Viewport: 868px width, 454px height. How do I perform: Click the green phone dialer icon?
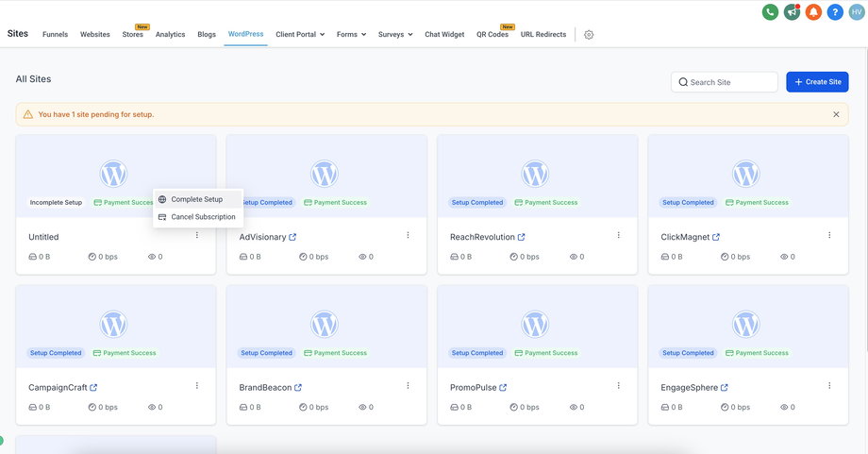click(770, 12)
